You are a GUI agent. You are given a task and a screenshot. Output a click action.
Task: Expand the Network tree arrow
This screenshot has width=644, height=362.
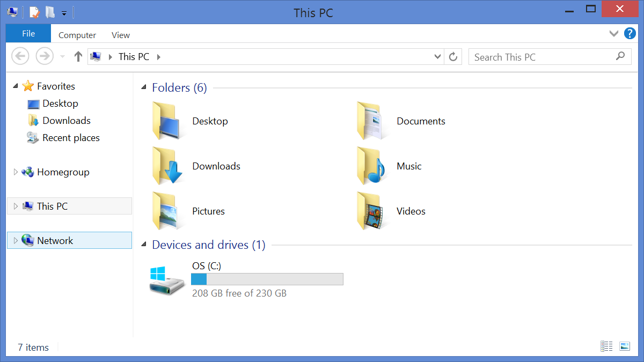coord(15,240)
